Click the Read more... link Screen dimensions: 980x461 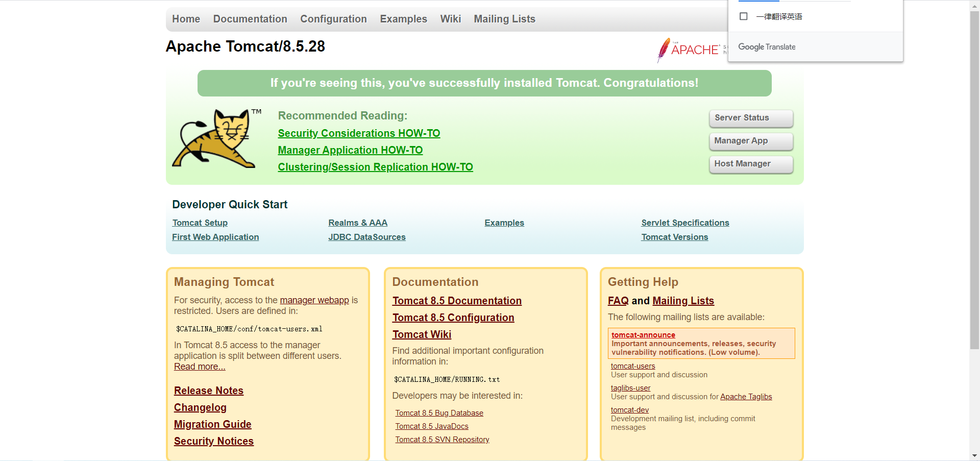tap(200, 367)
